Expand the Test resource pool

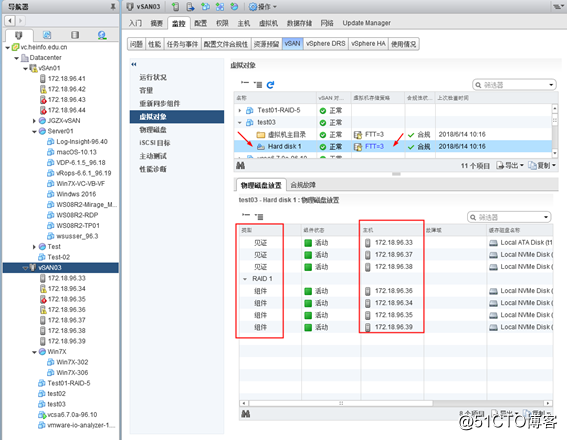(34, 247)
